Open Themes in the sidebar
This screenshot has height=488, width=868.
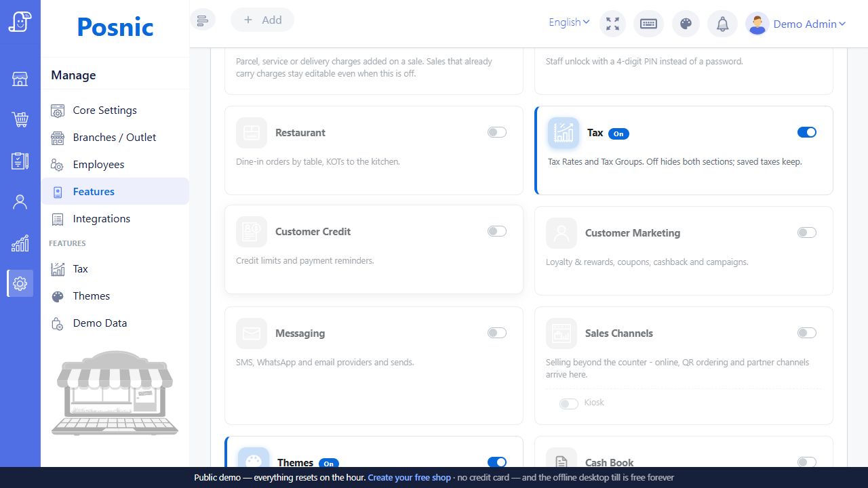click(x=115, y=296)
